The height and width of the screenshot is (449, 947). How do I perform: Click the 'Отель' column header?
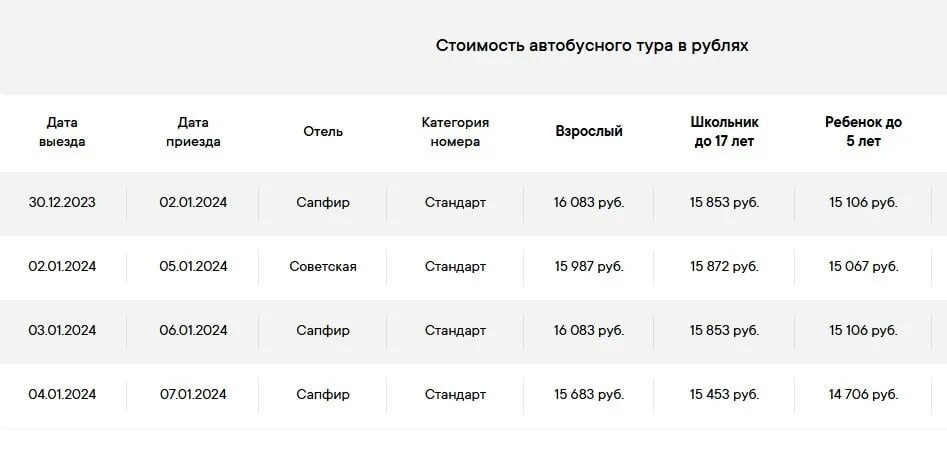323,132
